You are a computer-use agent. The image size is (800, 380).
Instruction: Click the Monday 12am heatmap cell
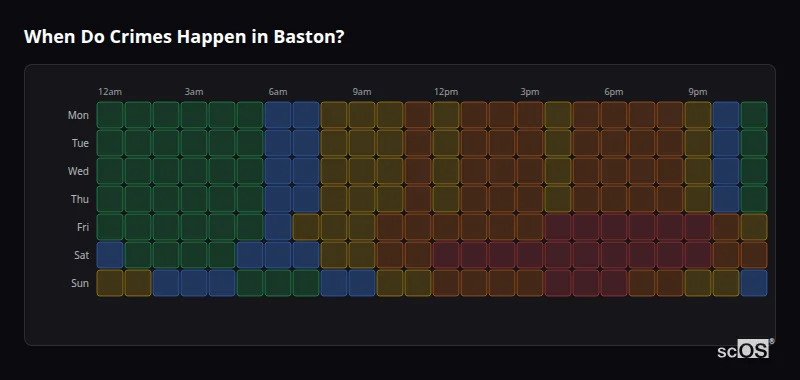[x=110, y=115]
